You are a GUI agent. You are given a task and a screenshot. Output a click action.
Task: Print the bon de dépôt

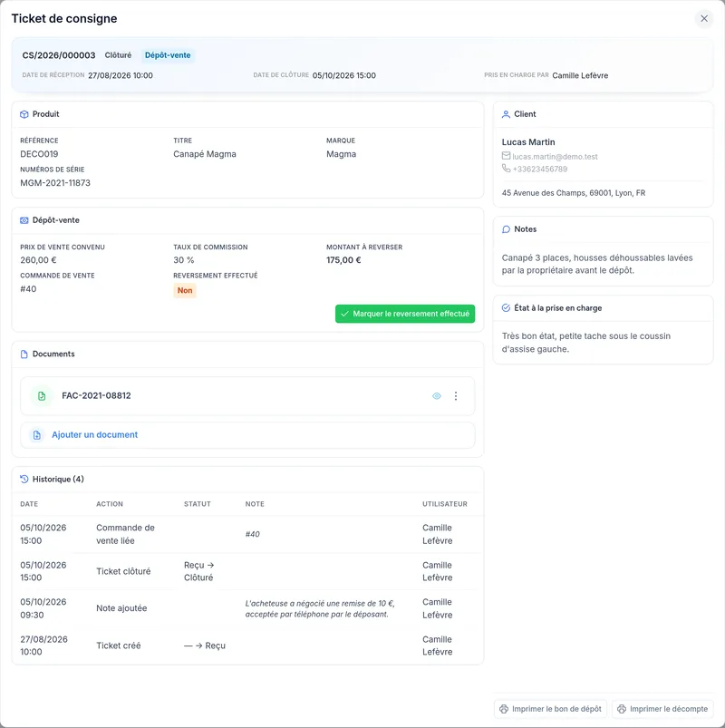pyautogui.click(x=550, y=709)
